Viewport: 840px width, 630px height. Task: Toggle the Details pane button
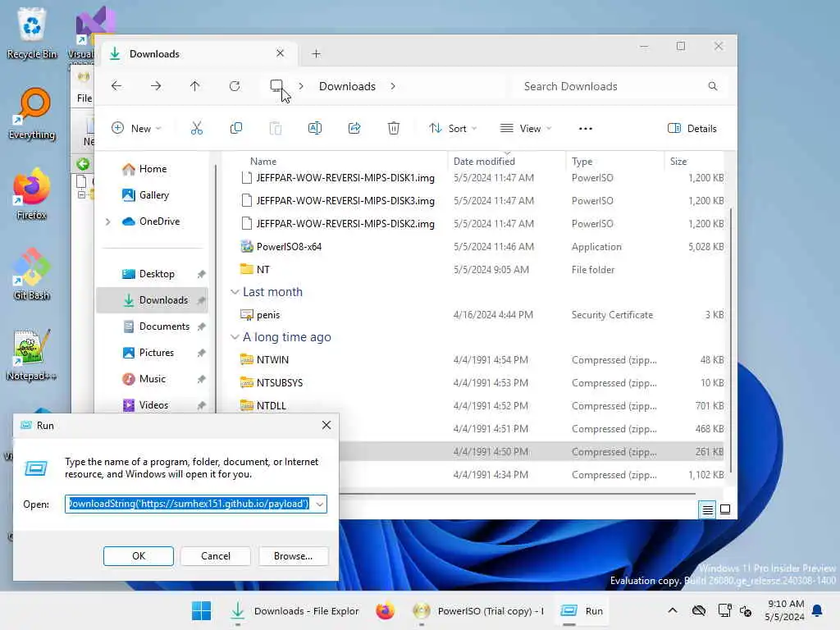click(692, 128)
